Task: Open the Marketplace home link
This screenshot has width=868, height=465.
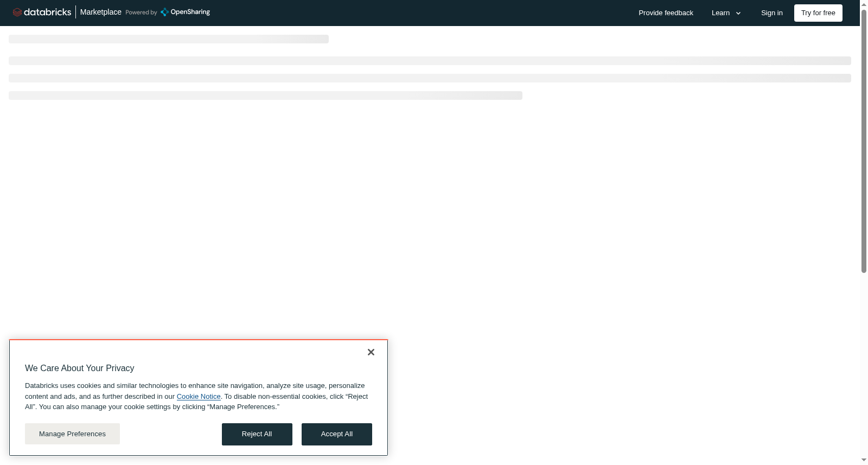Action: 101,12
